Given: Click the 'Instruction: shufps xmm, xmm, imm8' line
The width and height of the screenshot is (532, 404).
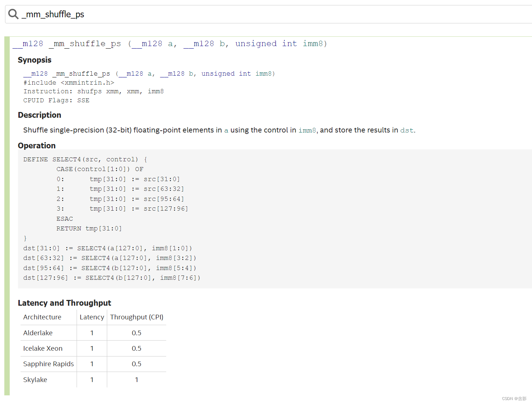Looking at the screenshot, I should [94, 91].
